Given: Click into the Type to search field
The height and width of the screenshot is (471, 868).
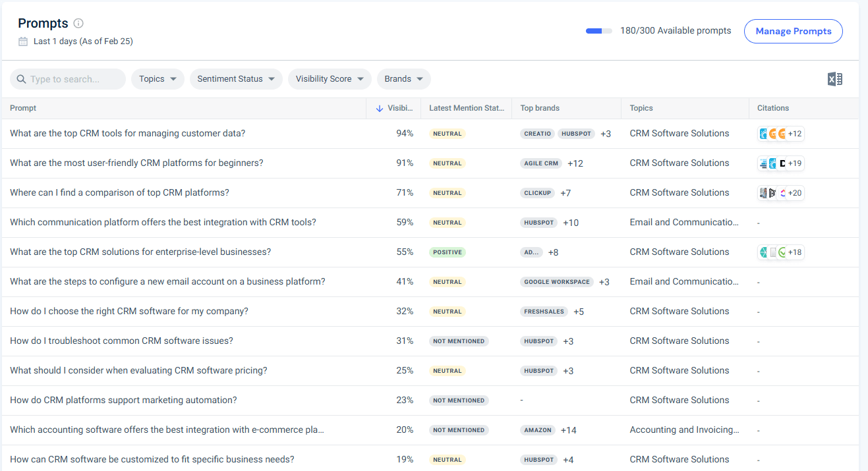Looking at the screenshot, I should click(x=67, y=79).
